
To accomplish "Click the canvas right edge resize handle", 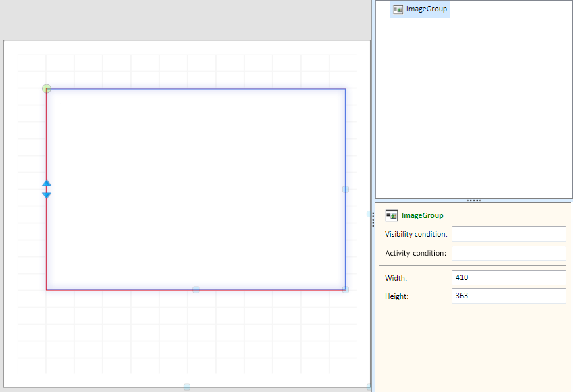I will pos(369,214).
